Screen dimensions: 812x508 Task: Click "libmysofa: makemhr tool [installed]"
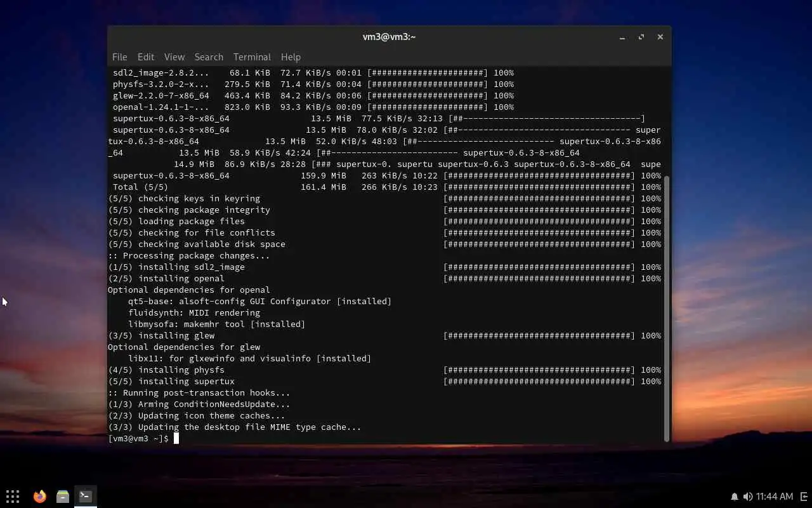[217, 324]
